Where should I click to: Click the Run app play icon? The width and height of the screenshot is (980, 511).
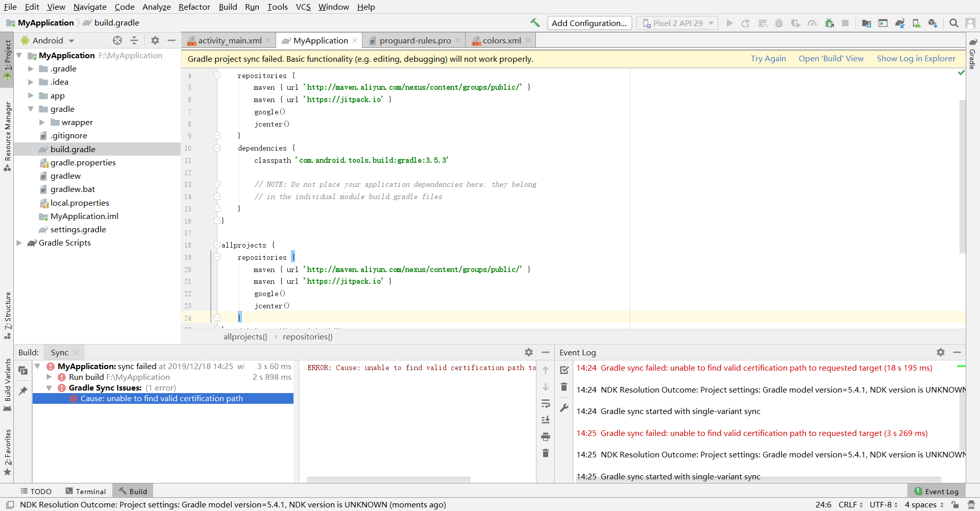pyautogui.click(x=729, y=23)
